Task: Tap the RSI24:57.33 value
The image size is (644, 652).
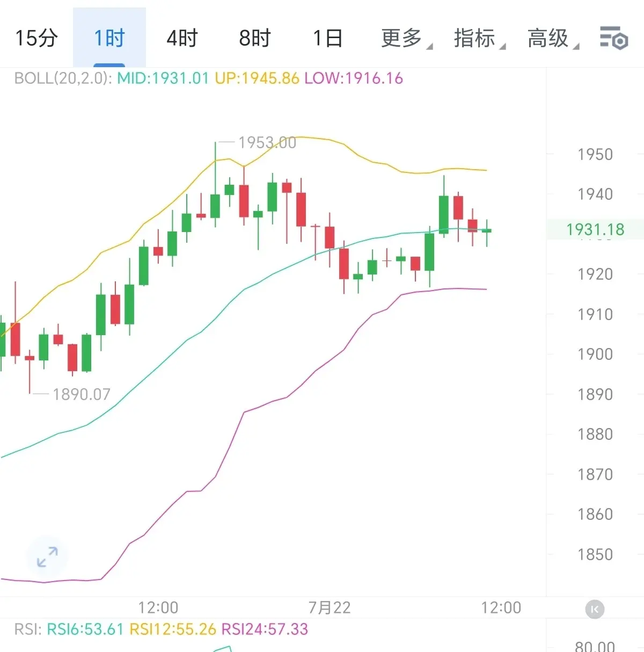Action: (x=265, y=629)
